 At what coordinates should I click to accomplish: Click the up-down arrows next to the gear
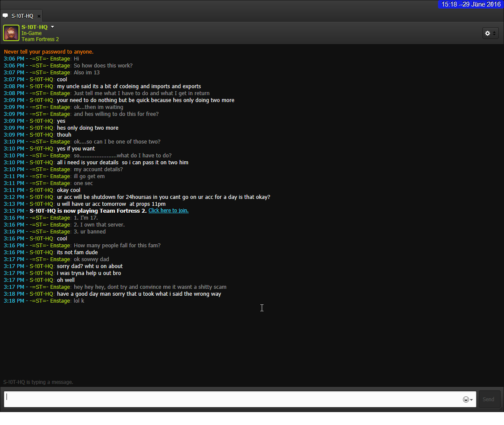pyautogui.click(x=494, y=33)
